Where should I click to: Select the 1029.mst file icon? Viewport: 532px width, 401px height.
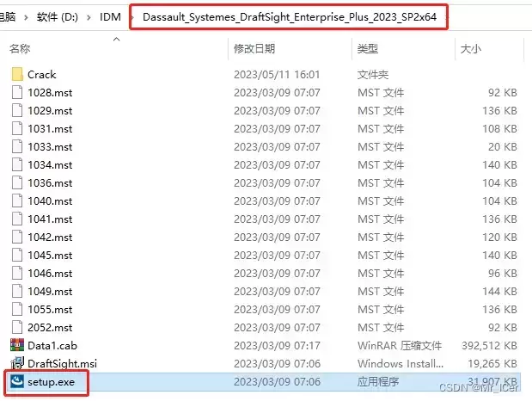click(x=17, y=110)
